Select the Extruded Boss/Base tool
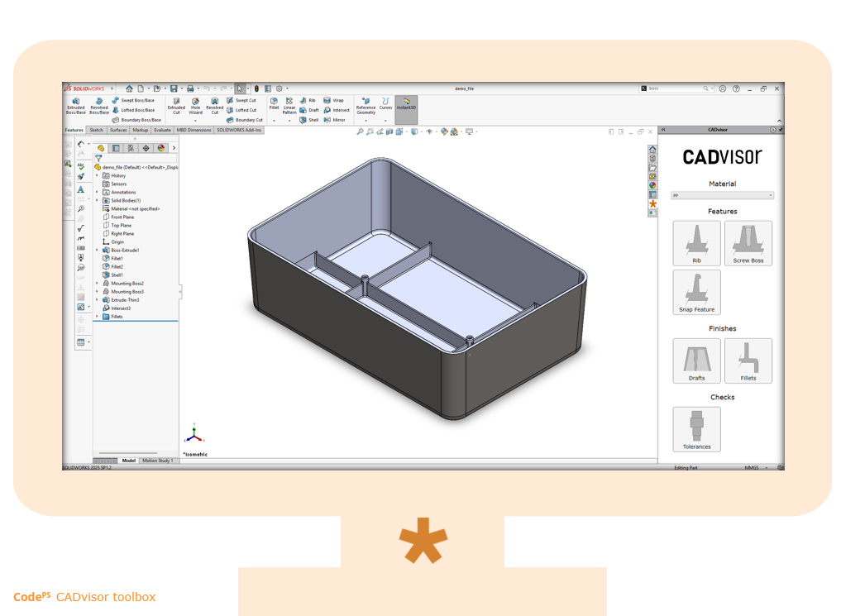 (75, 106)
